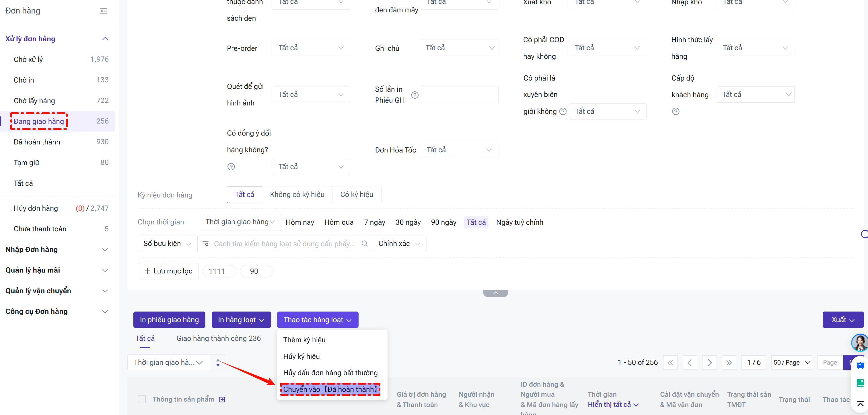The width and height of the screenshot is (868, 415).
Task: Click the In phiếu giao hàng button
Action: point(169,319)
